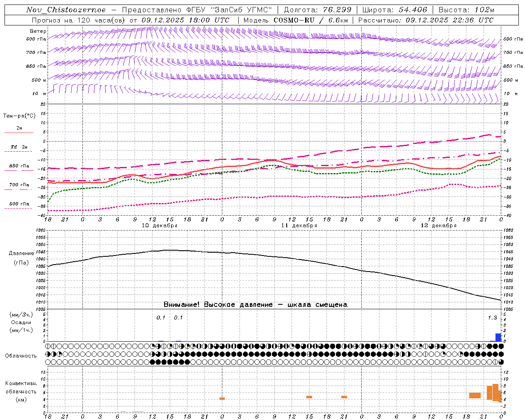The width and height of the screenshot is (525, 420).
Task: Click the Ветер panel label
Action: [38, 31]
